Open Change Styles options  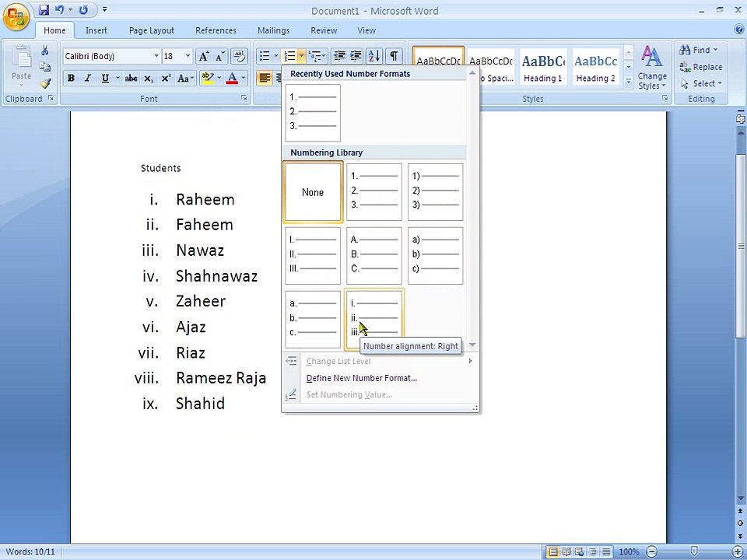(x=652, y=68)
